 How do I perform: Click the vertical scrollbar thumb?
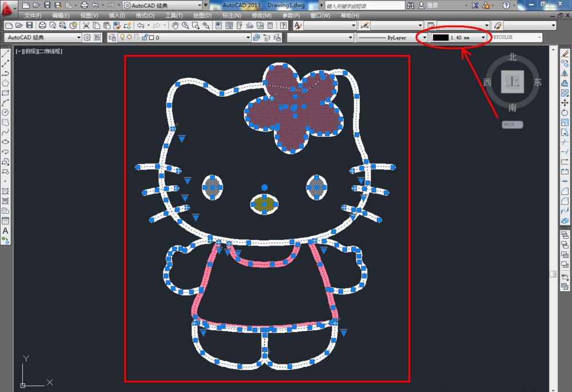(x=553, y=274)
